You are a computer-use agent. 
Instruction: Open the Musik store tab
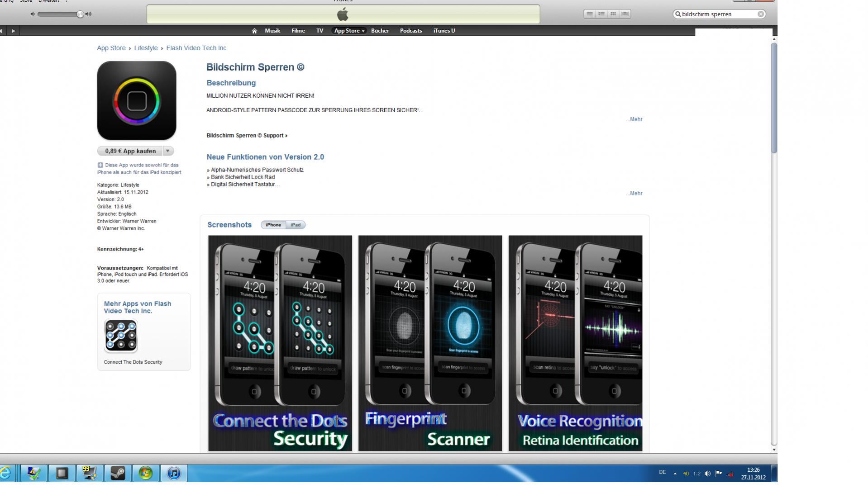(x=272, y=31)
